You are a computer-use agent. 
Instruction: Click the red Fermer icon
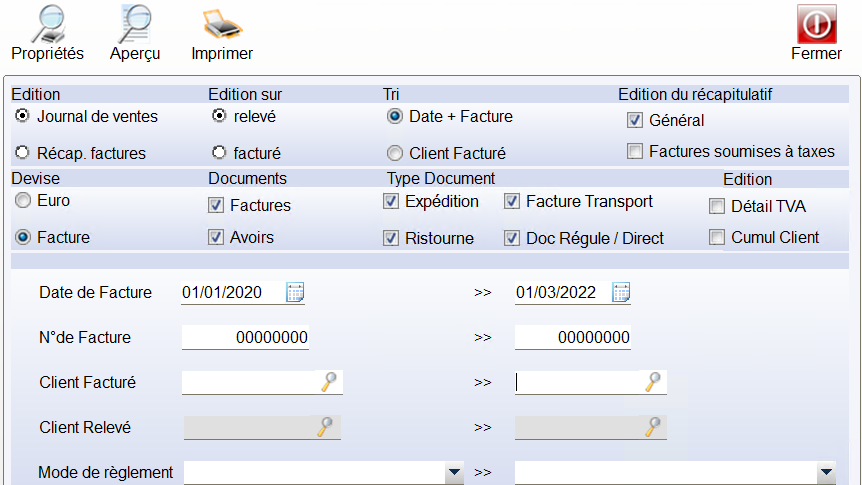816,23
